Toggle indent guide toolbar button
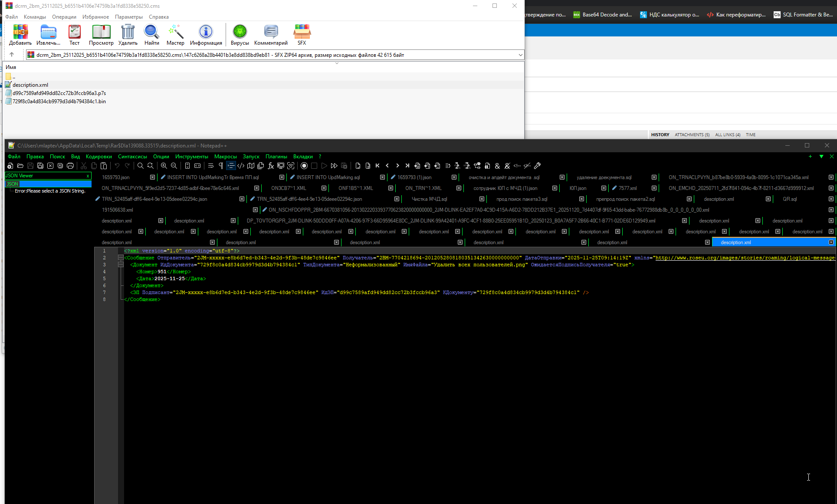 point(231,166)
